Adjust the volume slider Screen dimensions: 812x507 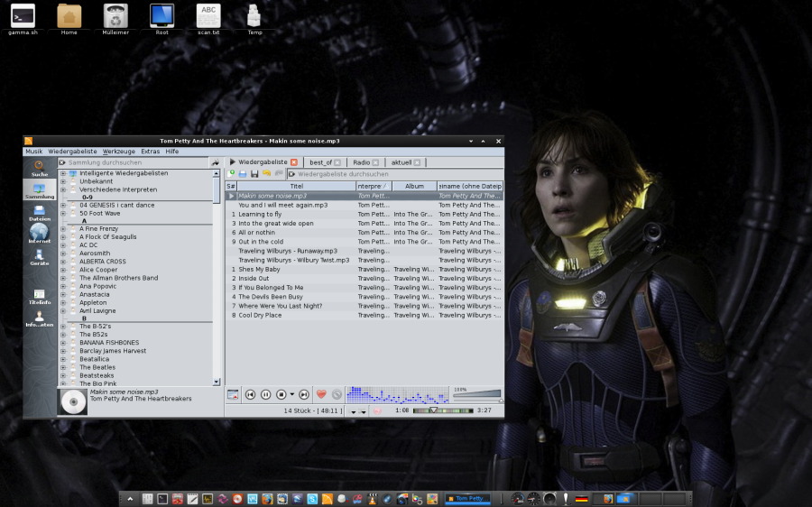tap(477, 394)
